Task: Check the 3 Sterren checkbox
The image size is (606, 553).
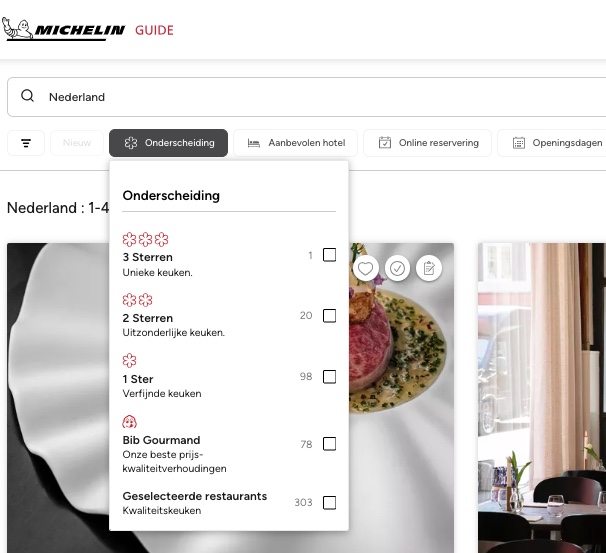Action: 329,255
